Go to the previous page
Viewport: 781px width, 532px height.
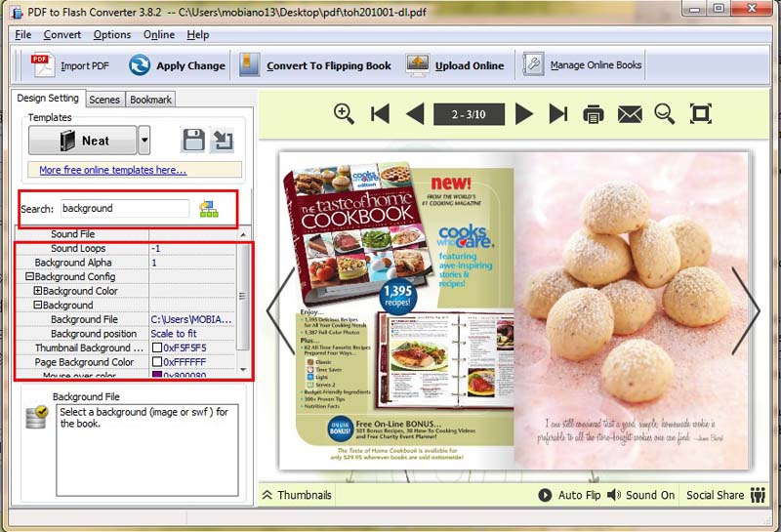tap(415, 113)
